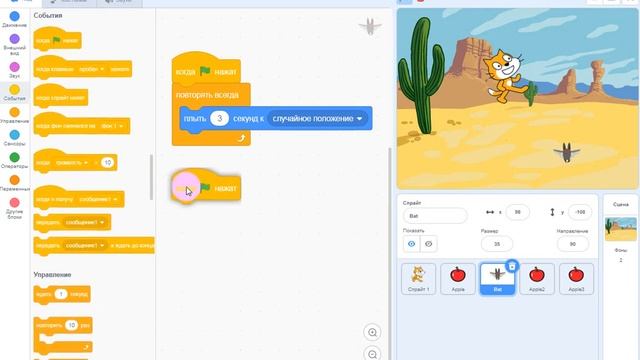Image resolution: width=640 pixels, height=360 pixels.
Task: Zoom in the script workspace
Action: coord(372,332)
